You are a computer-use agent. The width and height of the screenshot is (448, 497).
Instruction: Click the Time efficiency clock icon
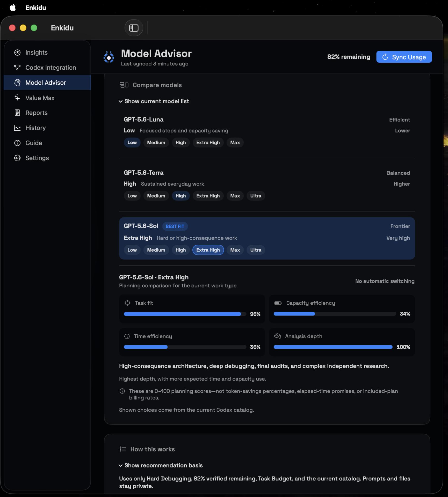127,336
